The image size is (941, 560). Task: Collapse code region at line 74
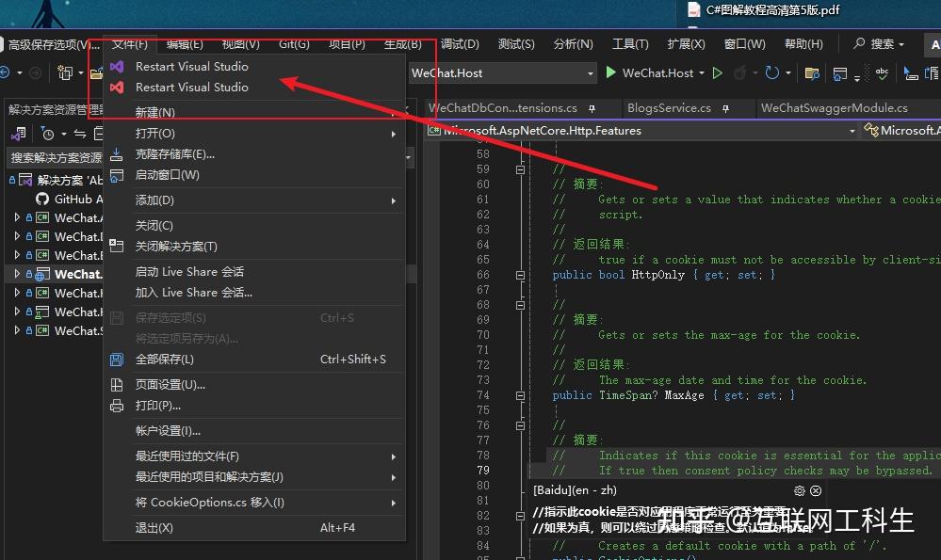(520, 395)
